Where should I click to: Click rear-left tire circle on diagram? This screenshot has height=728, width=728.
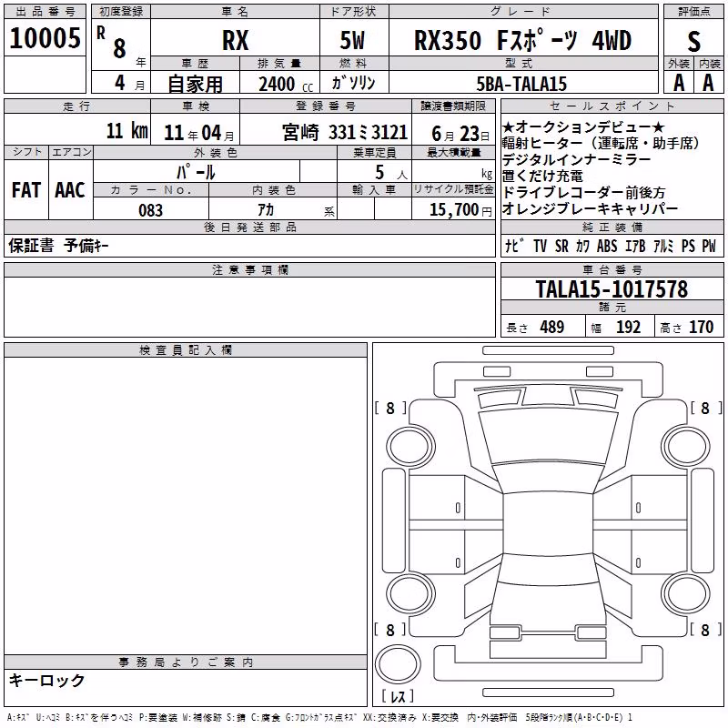[x=410, y=594]
